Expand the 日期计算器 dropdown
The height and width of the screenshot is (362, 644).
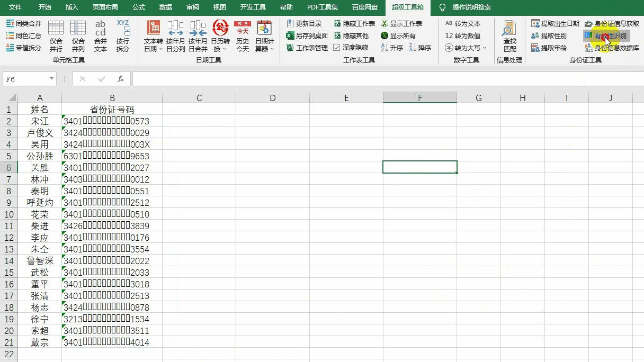pos(272,49)
